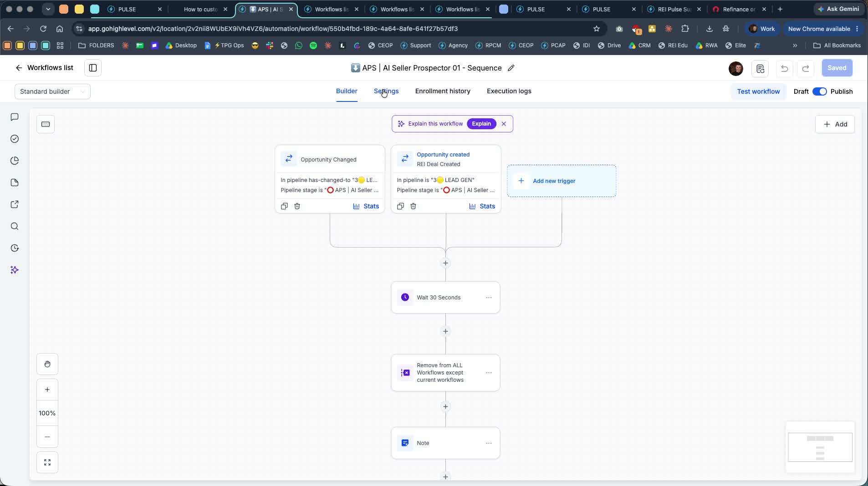Open the checkmark tasks sidebar icon
868x486 pixels.
pos(15,139)
